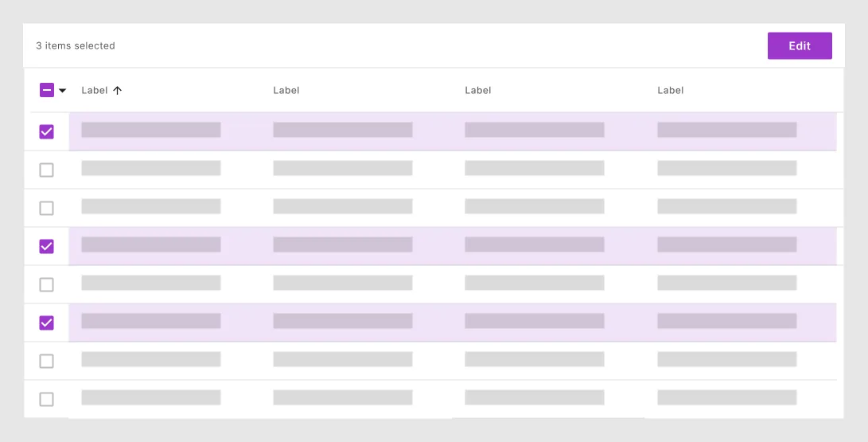Click the fourth Label column header
Viewport: 868px width, 442px height.
tap(671, 90)
